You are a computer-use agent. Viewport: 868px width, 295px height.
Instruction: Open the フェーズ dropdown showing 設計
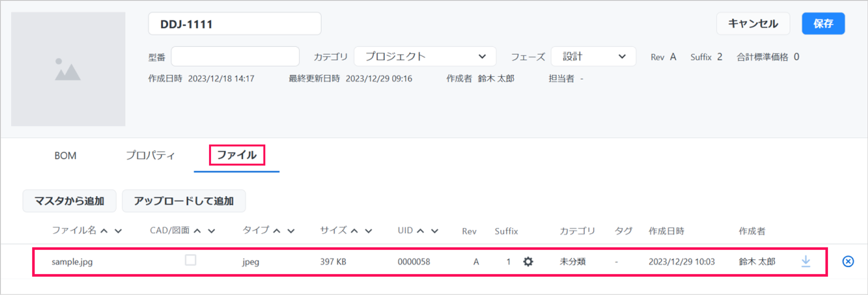click(593, 56)
